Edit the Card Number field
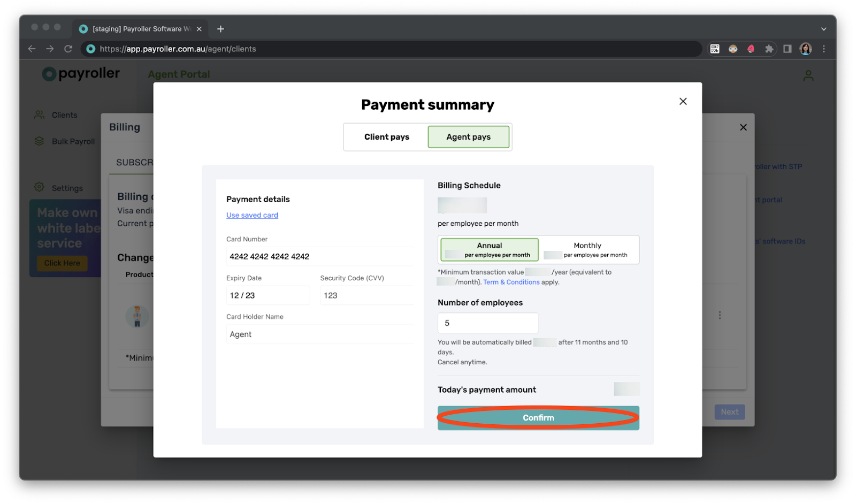Image resolution: width=856 pixels, height=504 pixels. coord(320,256)
